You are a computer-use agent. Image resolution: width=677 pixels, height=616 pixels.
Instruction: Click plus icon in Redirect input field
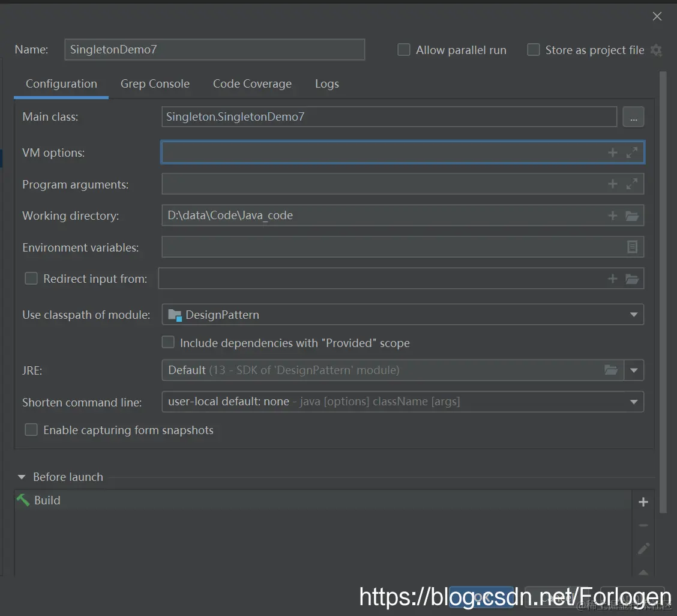click(x=612, y=279)
